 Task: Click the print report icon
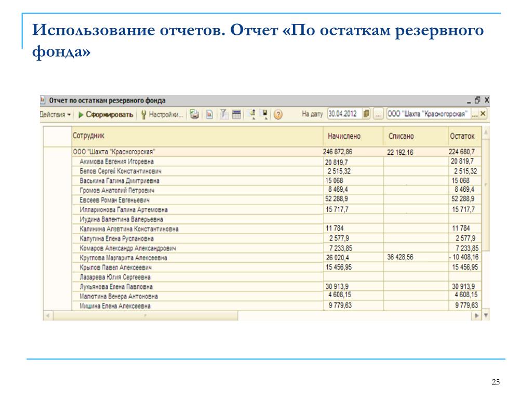click(194, 114)
